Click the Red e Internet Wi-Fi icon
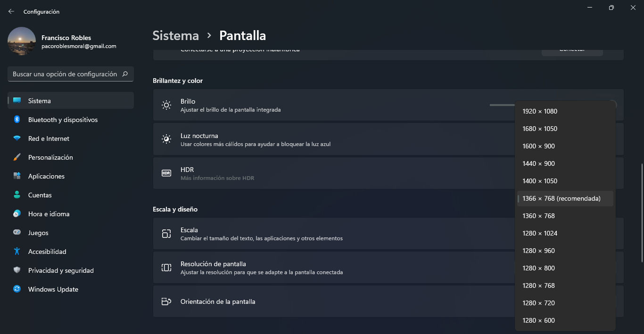Viewport: 644px width, 334px height. pos(17,138)
